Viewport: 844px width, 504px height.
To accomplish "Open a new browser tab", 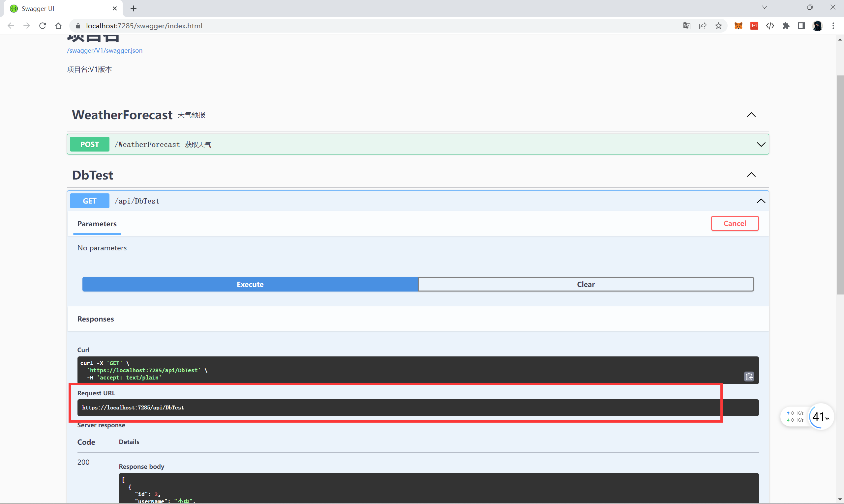I will (134, 9).
